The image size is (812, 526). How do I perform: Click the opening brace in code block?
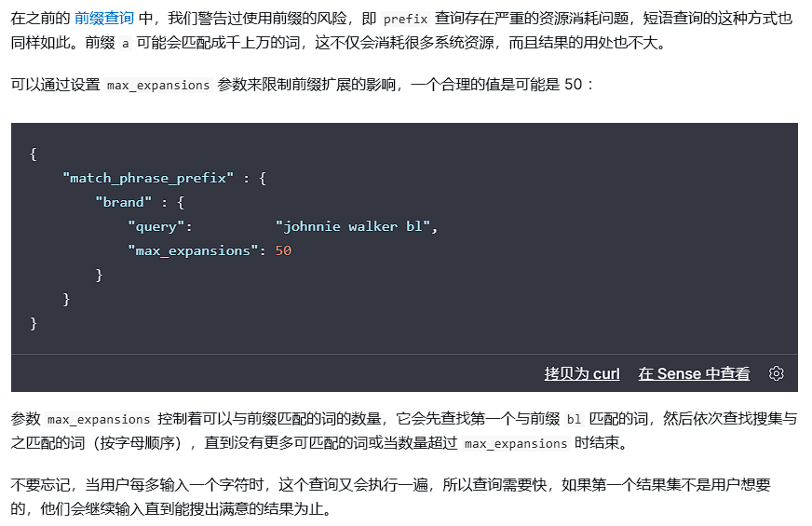(34, 154)
